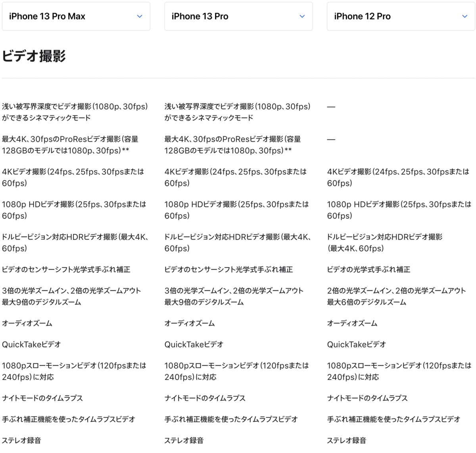Click 1080p HDビデオ撮影 text under iPhone 12 Pro

(x=399, y=210)
